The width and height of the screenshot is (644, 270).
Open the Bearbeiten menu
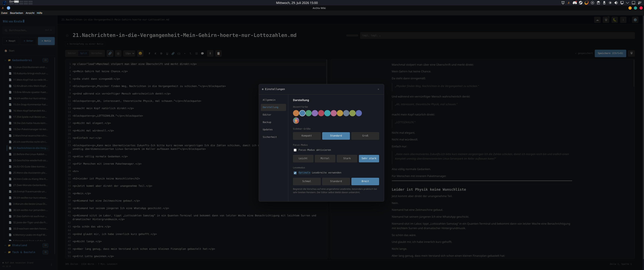point(16,13)
